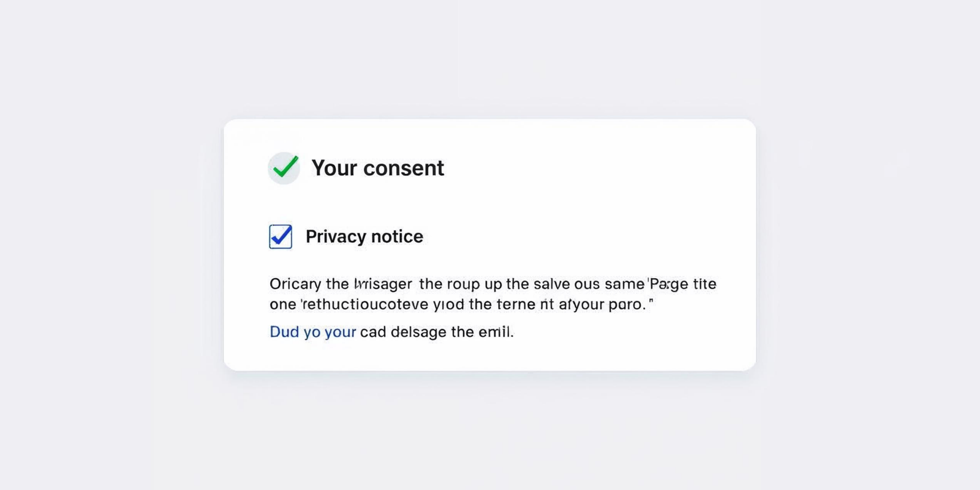Click the link in the last sentence
The image size is (980, 490).
[x=313, y=331]
